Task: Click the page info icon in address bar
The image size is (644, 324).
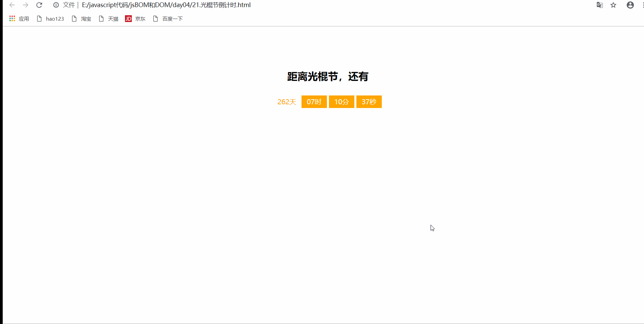Action: point(56,5)
